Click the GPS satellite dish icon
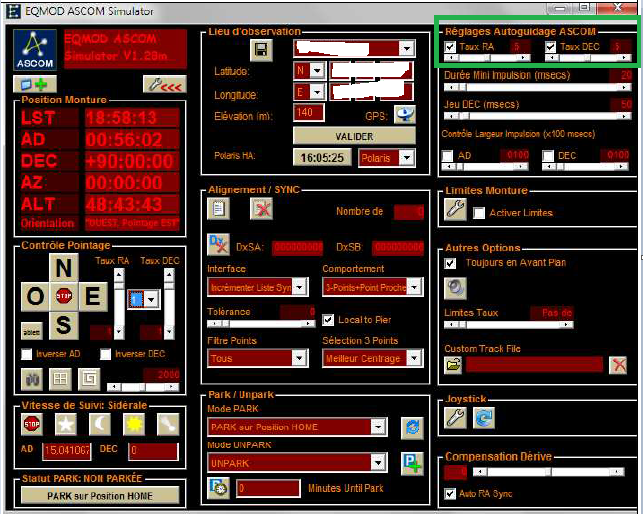This screenshot has height=514, width=643. [405, 114]
